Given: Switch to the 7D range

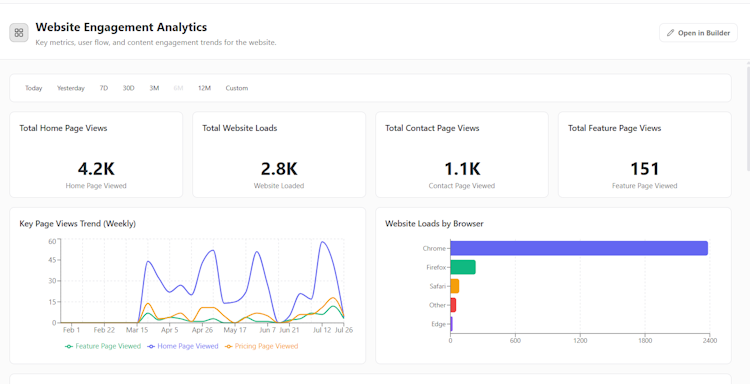Looking at the screenshot, I should 104,88.
